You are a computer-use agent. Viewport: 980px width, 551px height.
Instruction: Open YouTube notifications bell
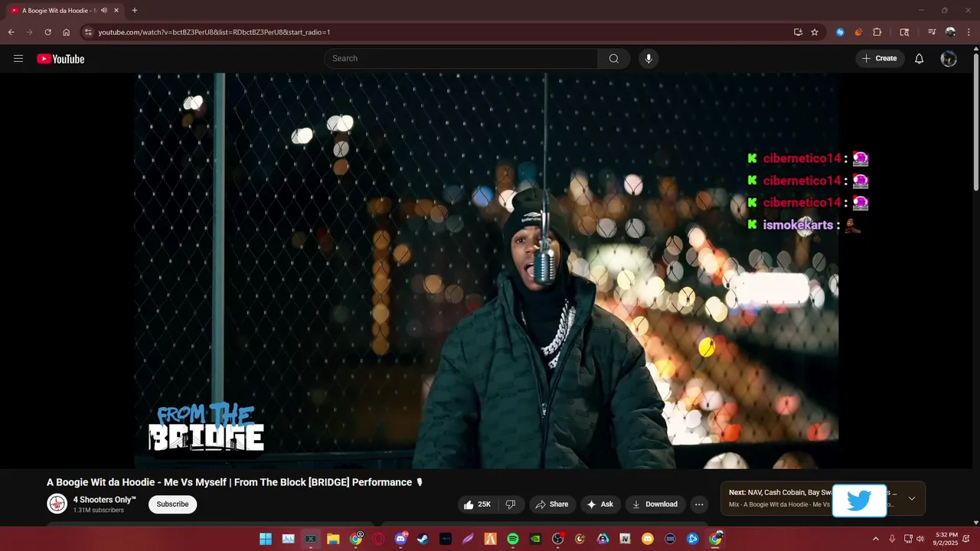point(920,59)
